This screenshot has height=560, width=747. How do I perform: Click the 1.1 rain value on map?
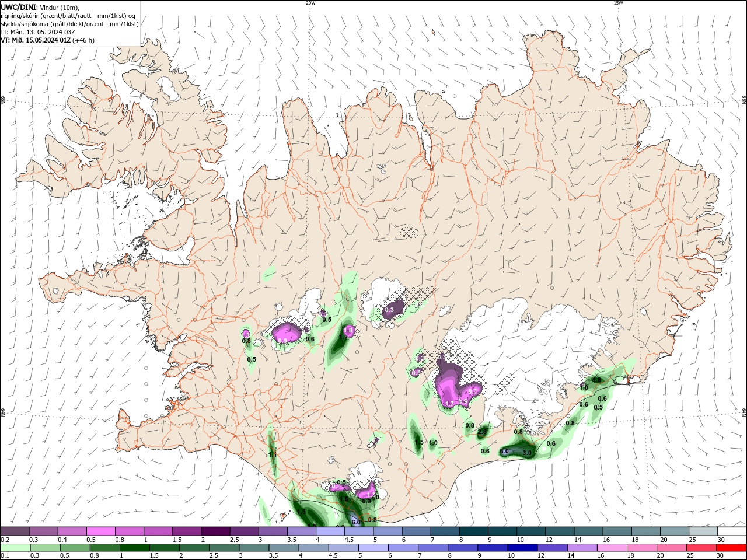pyautogui.click(x=273, y=454)
